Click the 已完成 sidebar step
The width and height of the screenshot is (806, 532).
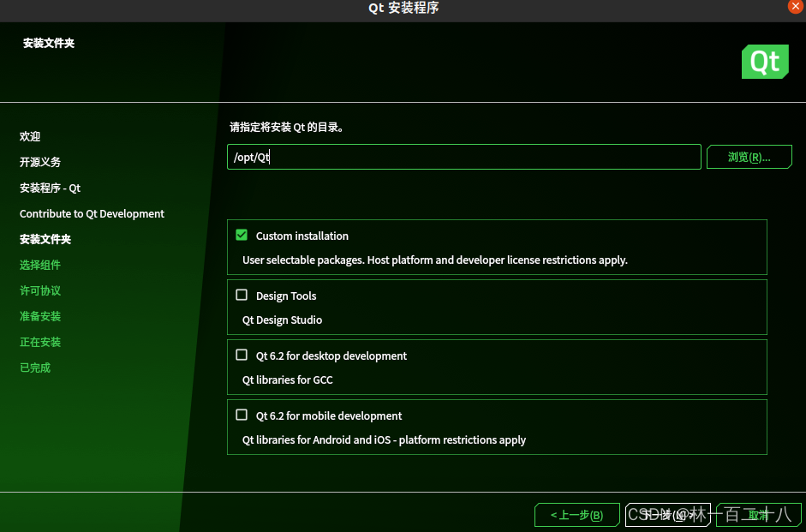click(35, 368)
